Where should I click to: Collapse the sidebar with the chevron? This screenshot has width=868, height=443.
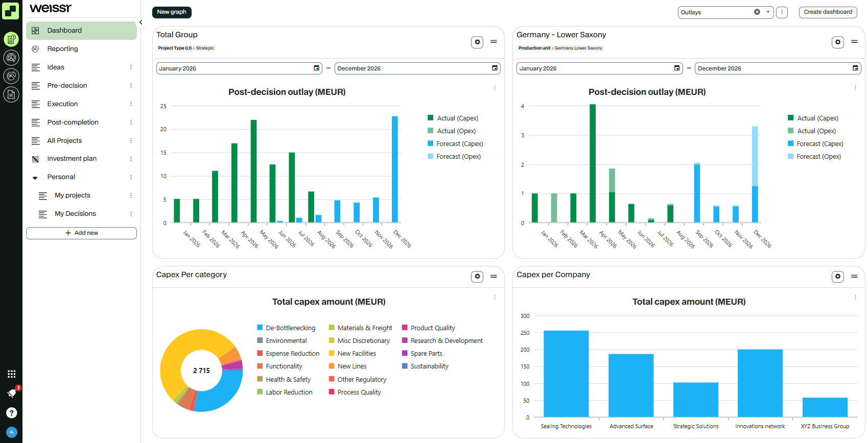coord(141,22)
